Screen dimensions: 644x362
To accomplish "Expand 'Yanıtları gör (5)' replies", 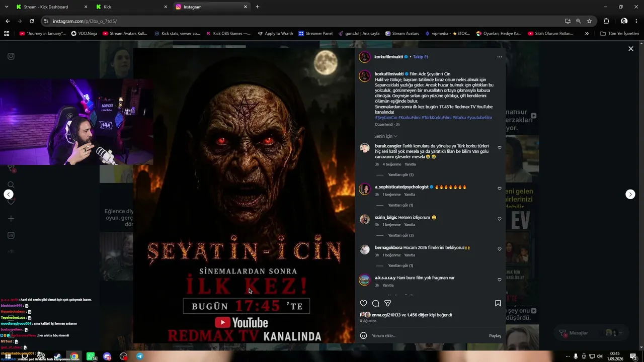I will (400, 175).
